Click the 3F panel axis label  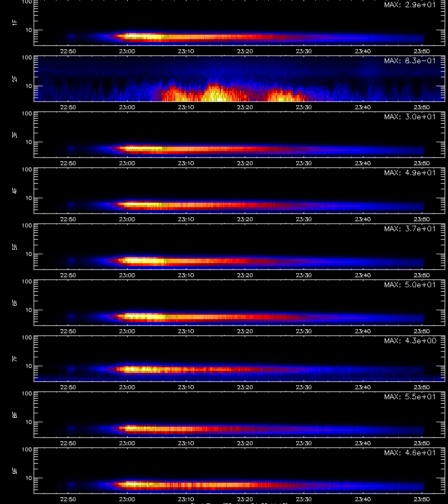15,134
